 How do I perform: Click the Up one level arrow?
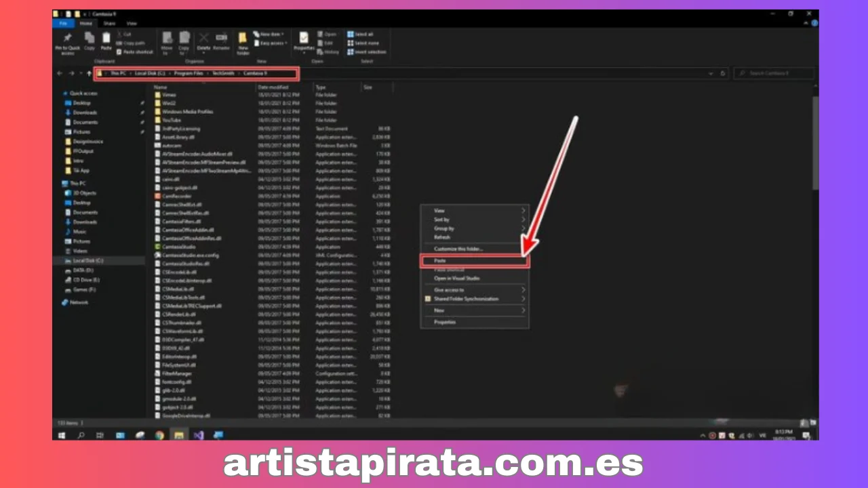pos(89,73)
